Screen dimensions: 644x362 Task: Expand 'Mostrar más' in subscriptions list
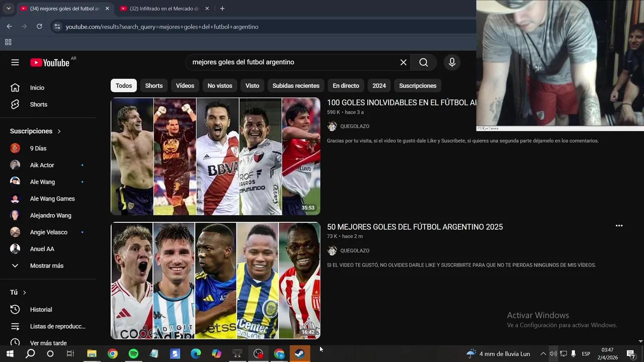46,265
